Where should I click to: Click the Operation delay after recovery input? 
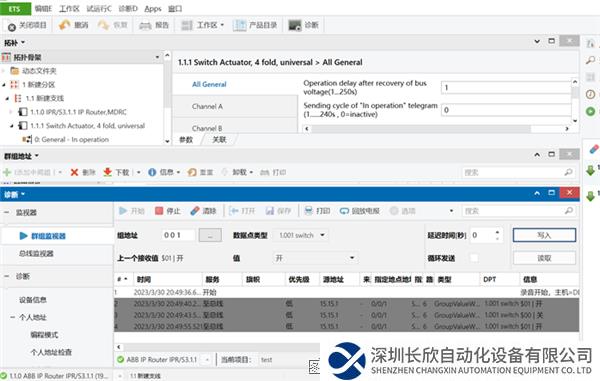(x=506, y=88)
